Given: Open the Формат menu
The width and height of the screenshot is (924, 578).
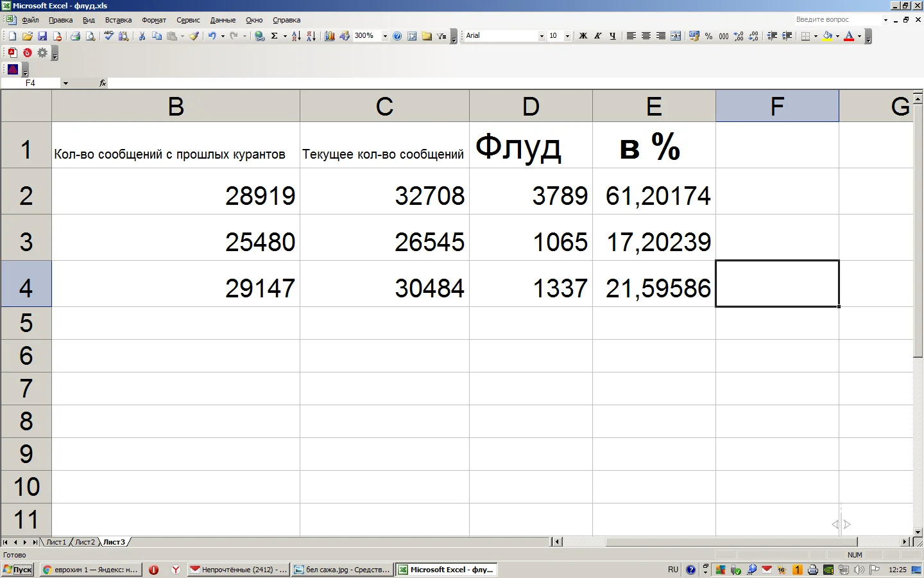Looking at the screenshot, I should coord(154,20).
